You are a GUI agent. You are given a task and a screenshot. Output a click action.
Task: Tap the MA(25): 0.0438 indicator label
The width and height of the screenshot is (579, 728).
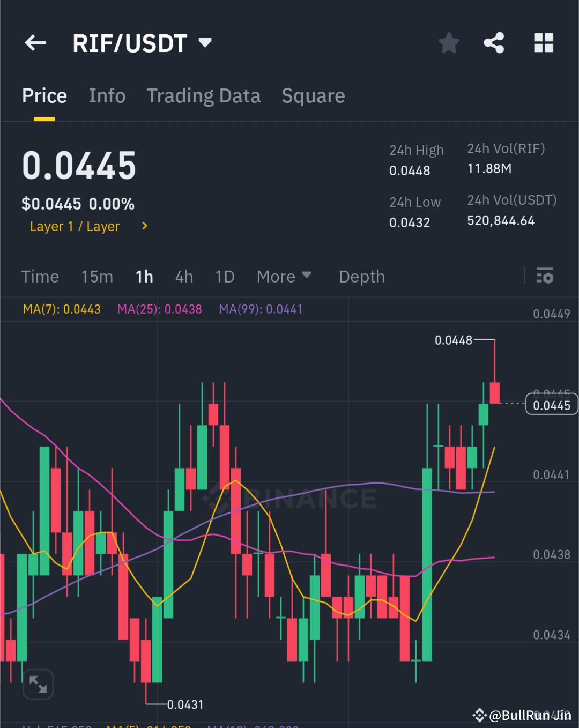[160, 309]
